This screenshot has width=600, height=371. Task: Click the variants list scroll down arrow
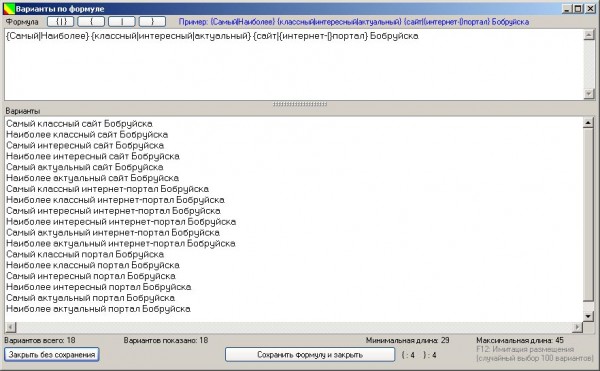pos(589,316)
